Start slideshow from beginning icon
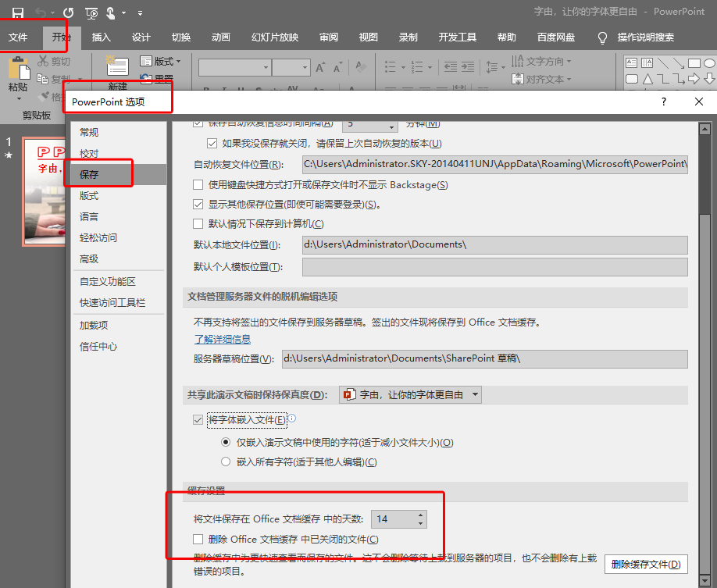This screenshot has height=588, width=717. 91,13
